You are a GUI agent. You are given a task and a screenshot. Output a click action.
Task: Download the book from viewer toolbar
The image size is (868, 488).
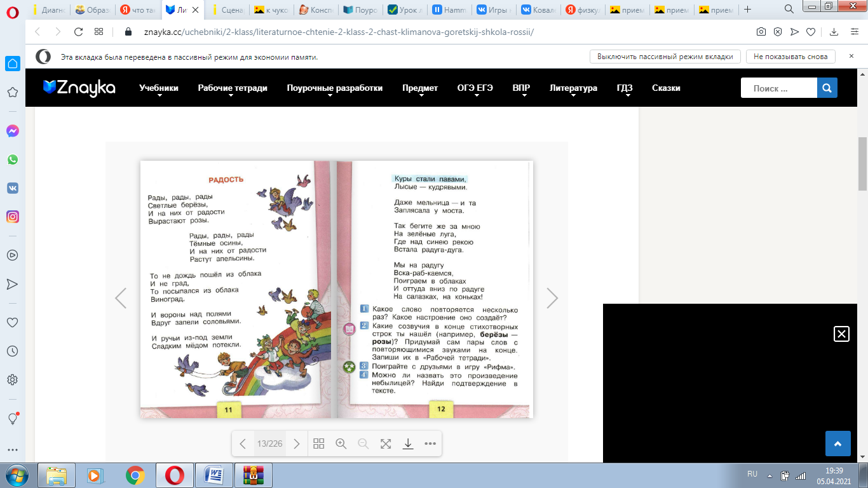click(x=408, y=444)
